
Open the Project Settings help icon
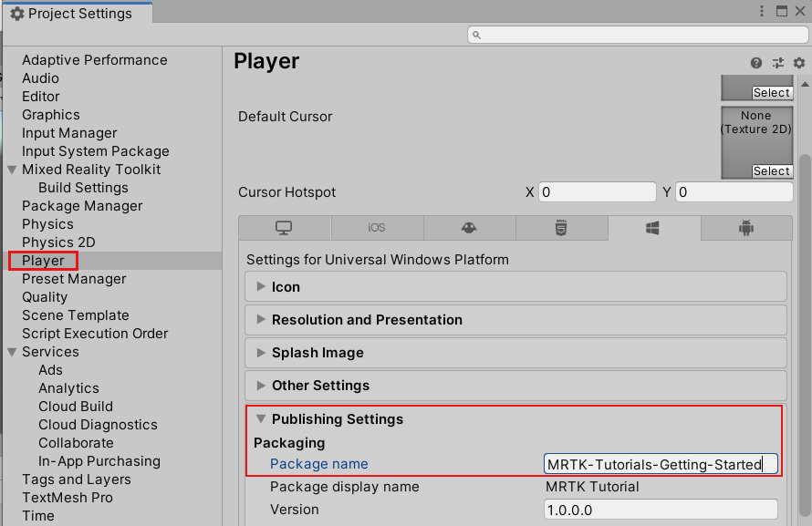click(755, 63)
